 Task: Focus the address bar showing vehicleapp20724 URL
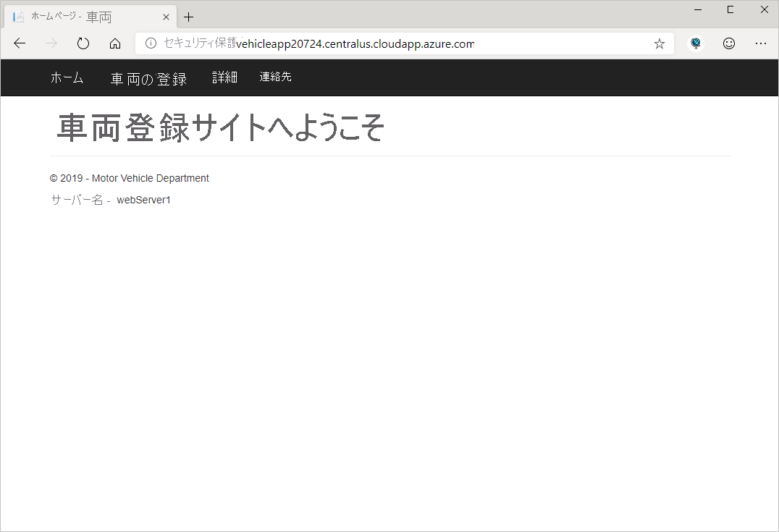point(405,43)
